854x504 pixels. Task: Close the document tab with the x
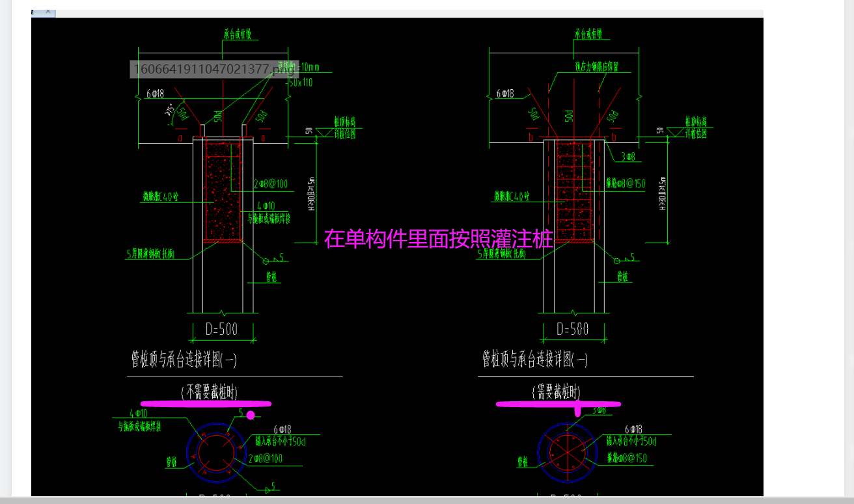point(48,12)
